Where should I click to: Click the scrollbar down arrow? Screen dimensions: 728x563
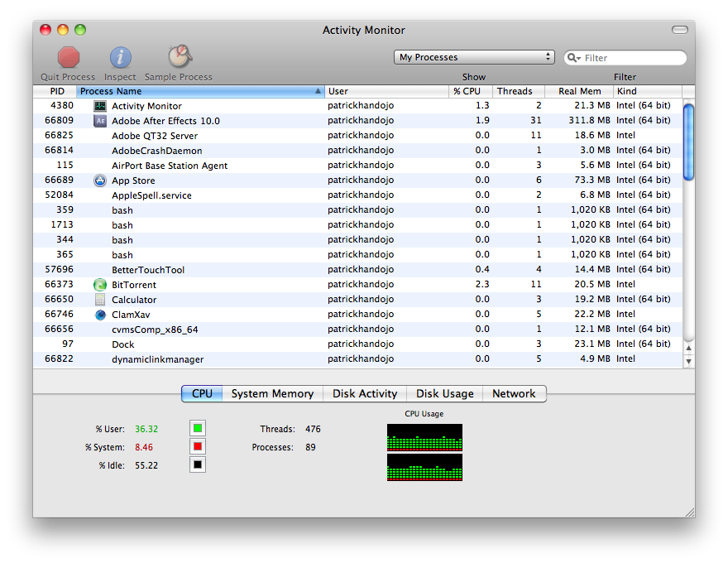click(x=689, y=362)
